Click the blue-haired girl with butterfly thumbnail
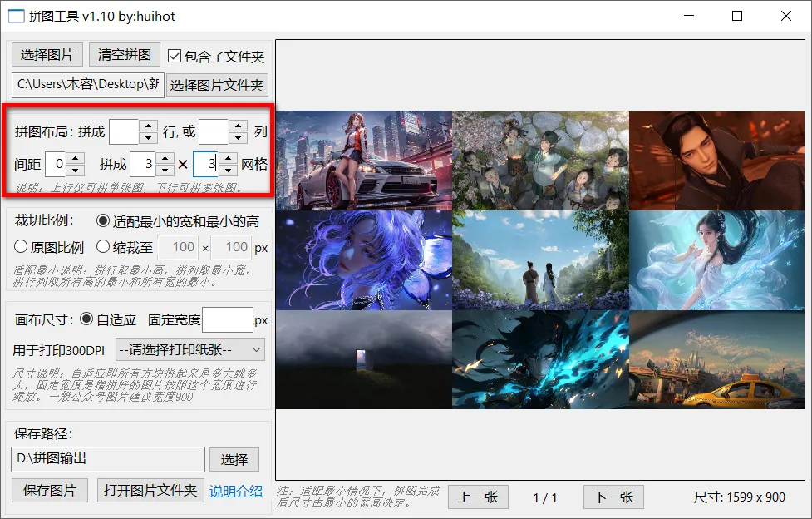 point(364,259)
